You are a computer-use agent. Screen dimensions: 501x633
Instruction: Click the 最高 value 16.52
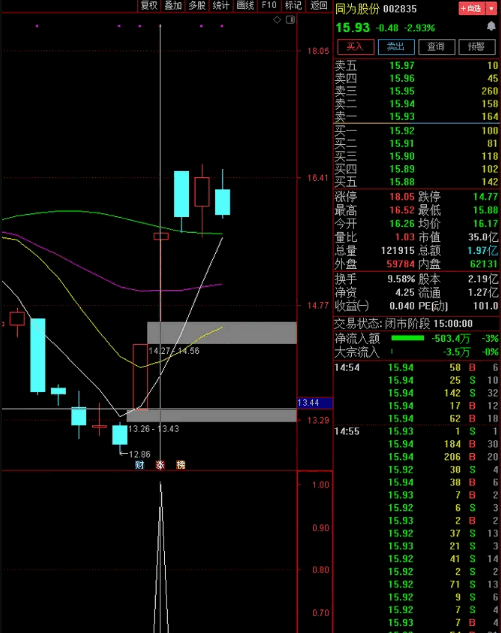pos(402,210)
